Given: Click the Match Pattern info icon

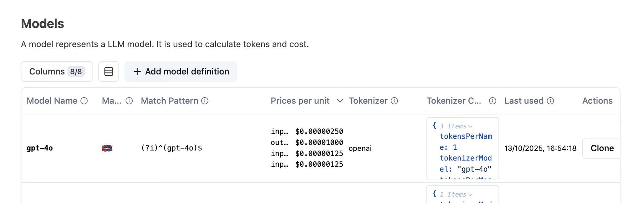Looking at the screenshot, I should tap(205, 101).
